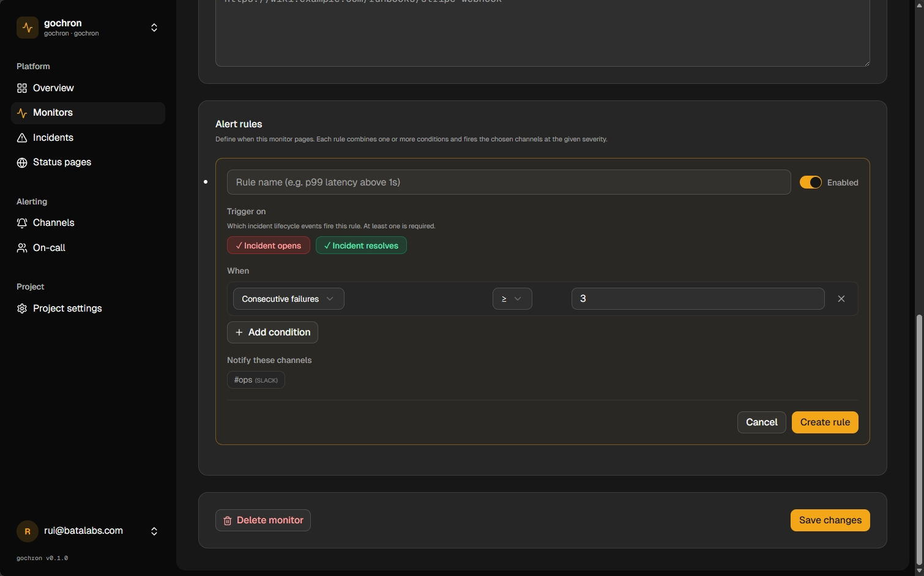Click the Incidents warning triangle icon

[22, 138]
